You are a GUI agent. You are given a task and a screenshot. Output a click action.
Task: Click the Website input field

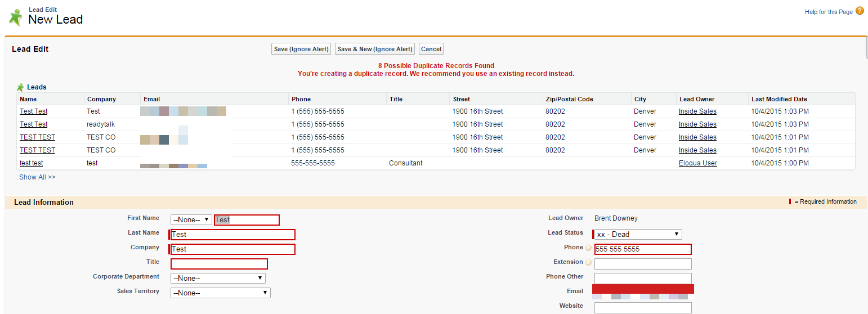(x=643, y=308)
